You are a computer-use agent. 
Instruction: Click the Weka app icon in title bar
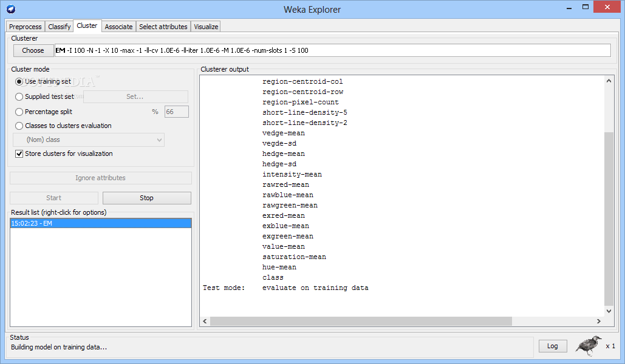(11, 8)
